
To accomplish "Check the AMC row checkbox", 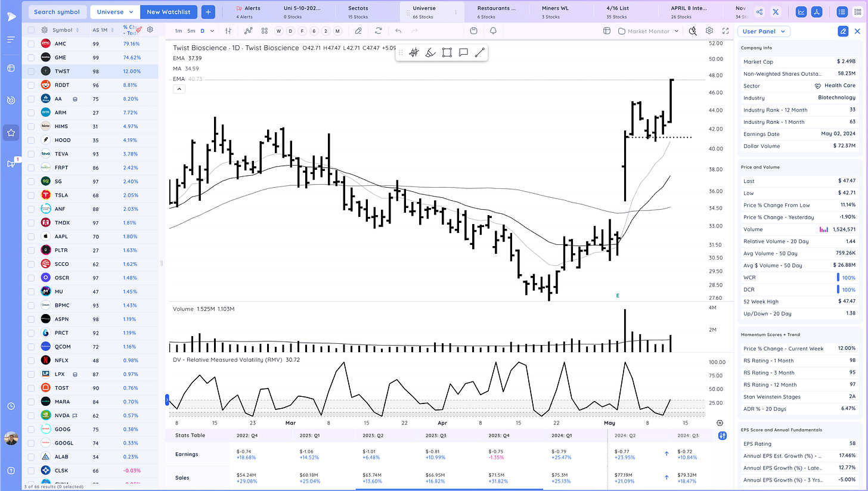I will pyautogui.click(x=31, y=43).
